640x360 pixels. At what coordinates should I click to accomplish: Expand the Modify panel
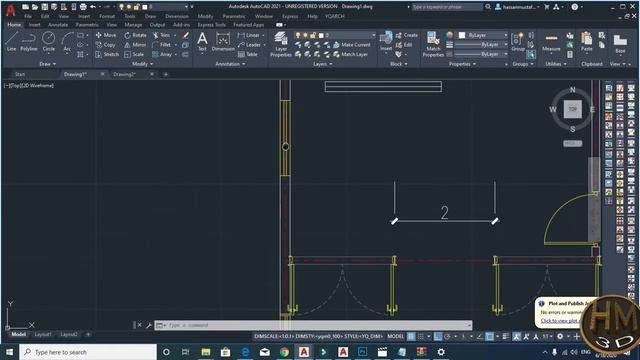(x=142, y=64)
